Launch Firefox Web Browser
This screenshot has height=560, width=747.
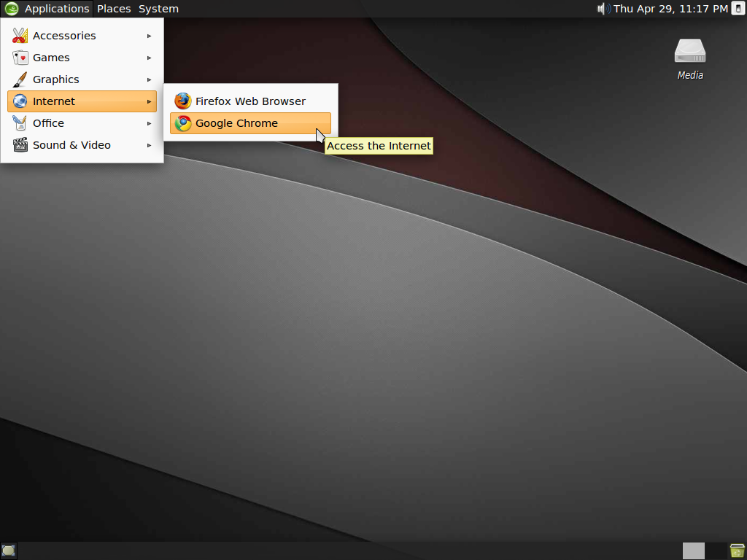(x=251, y=101)
